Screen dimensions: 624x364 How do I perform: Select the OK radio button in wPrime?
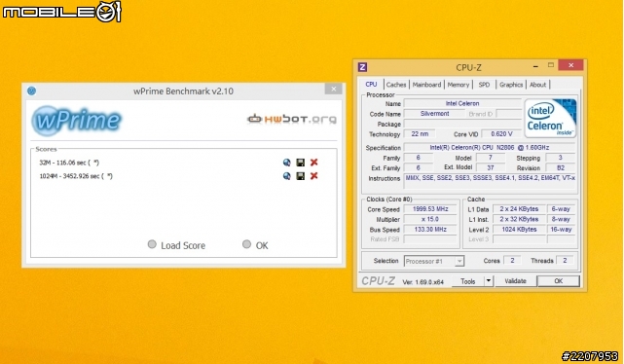point(246,244)
